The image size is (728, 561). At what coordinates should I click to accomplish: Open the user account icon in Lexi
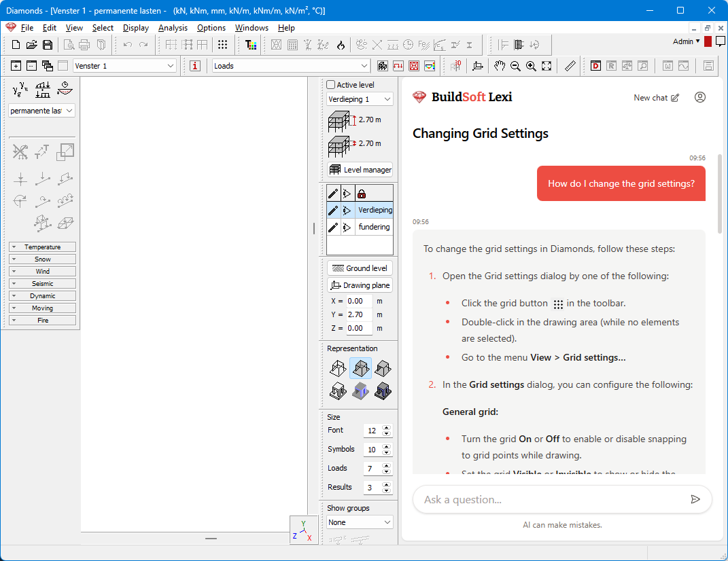point(700,97)
